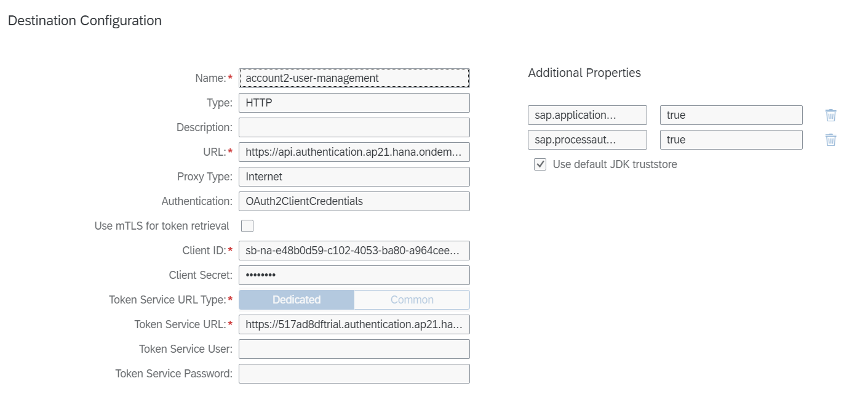The width and height of the screenshot is (868, 394).
Task: Click the true value for sap.application
Action: [731, 115]
